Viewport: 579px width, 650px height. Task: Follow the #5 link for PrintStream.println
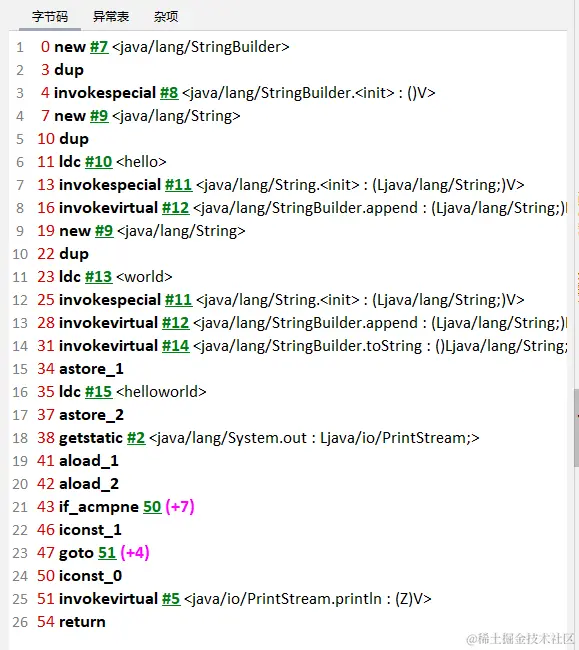pos(171,599)
